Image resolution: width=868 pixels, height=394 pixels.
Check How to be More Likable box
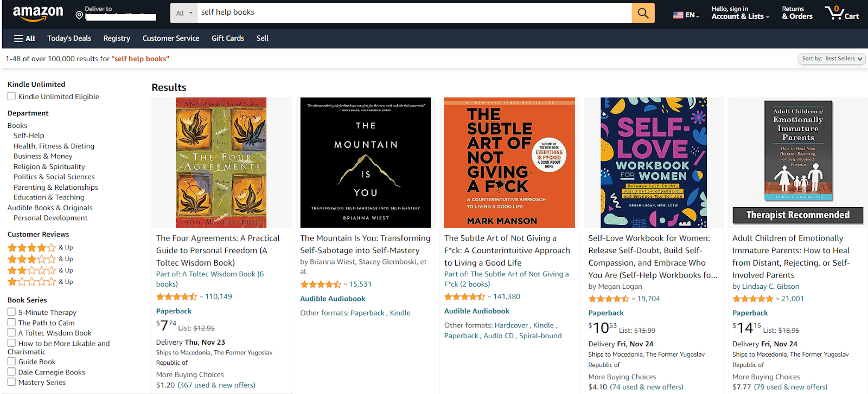(11, 343)
